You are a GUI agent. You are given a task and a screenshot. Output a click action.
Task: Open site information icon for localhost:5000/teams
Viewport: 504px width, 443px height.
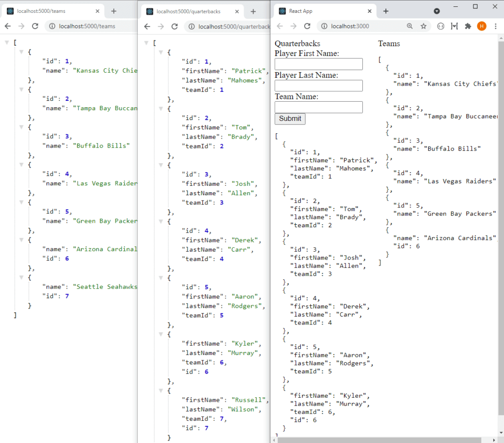pos(51,26)
